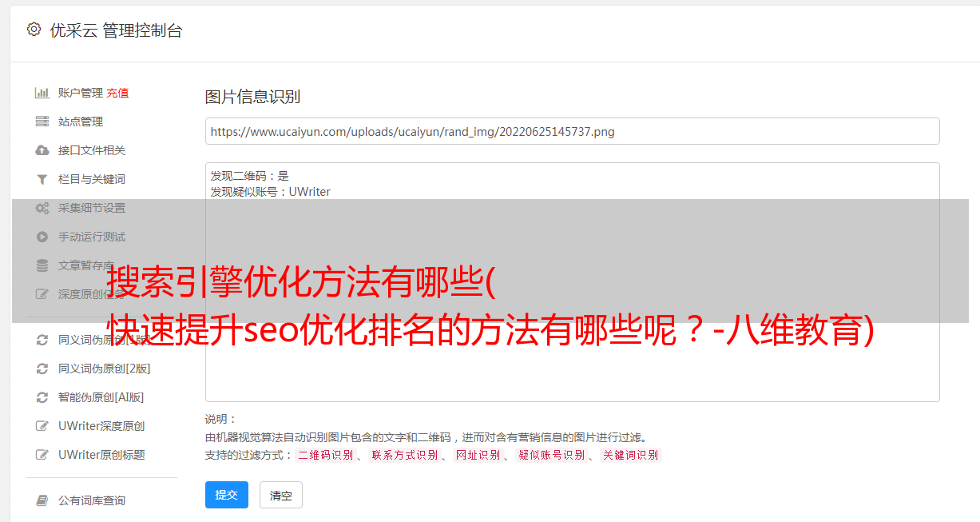Image resolution: width=980 pixels, height=522 pixels.
Task: Open 同义词伪原创[2版]
Action: pyautogui.click(x=105, y=369)
